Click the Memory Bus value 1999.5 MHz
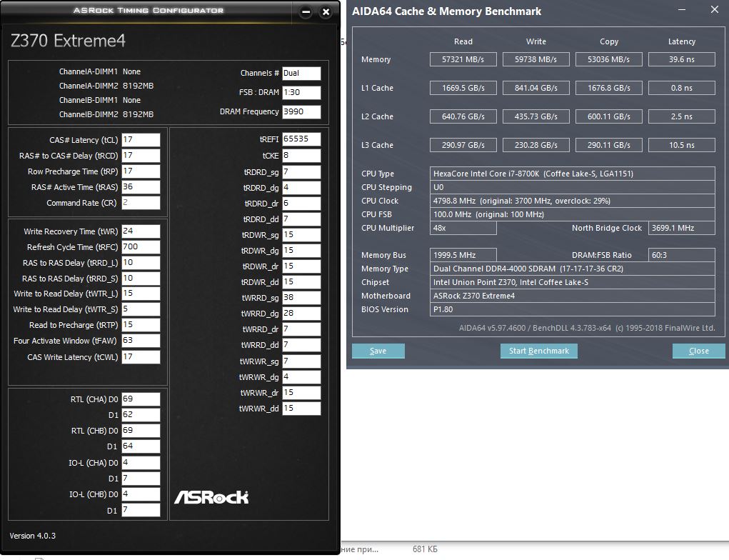 (463, 255)
